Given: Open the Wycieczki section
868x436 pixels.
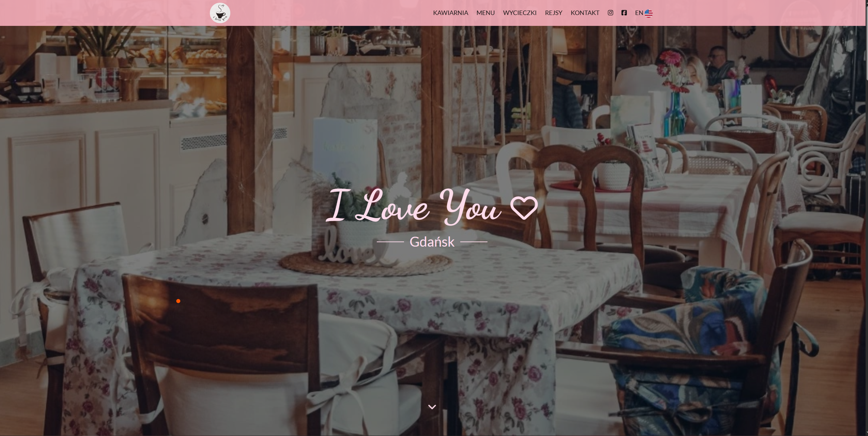Looking at the screenshot, I should pyautogui.click(x=520, y=13).
